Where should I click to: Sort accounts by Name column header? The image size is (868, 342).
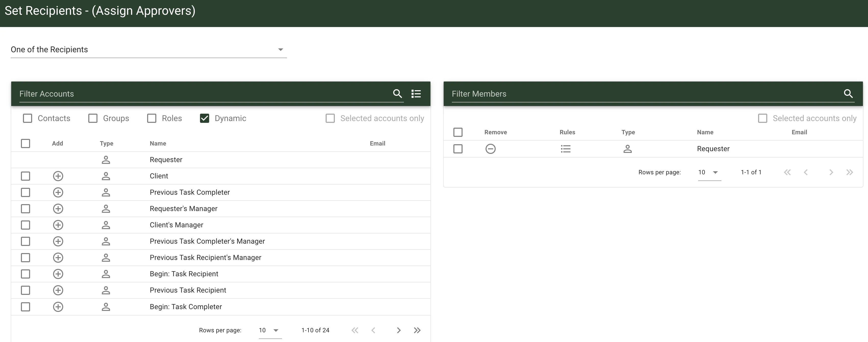[158, 143]
